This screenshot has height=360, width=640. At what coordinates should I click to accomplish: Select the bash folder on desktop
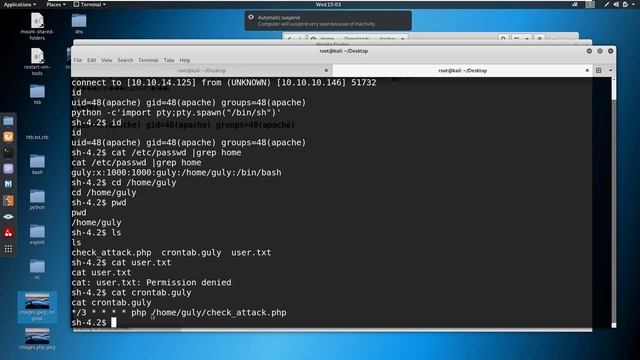click(37, 164)
